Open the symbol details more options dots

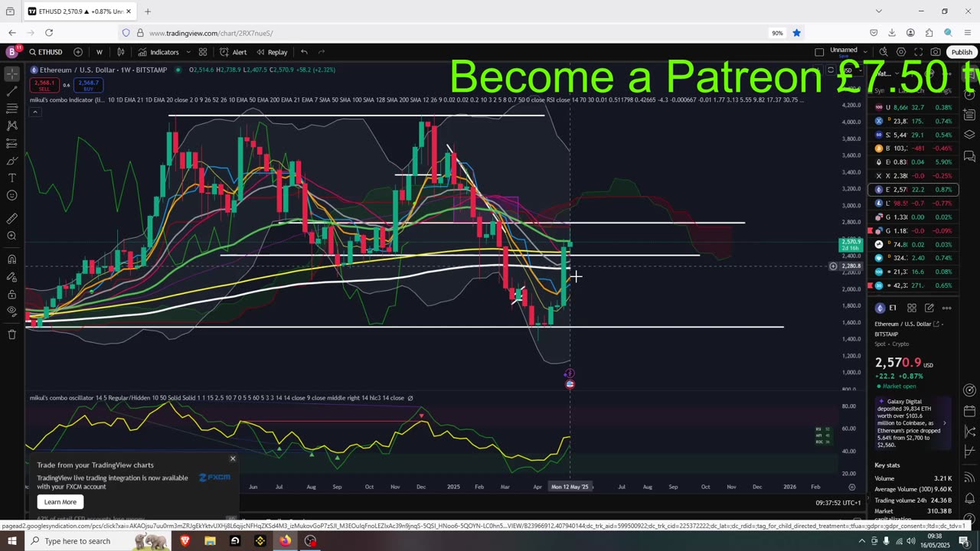click(947, 308)
